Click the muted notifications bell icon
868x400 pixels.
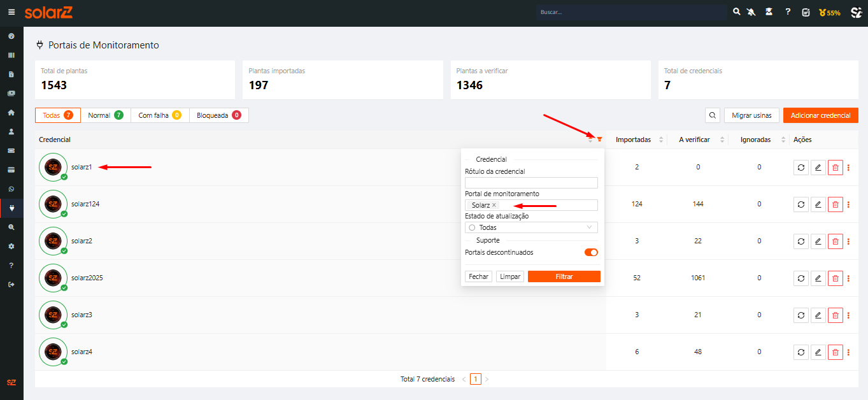click(x=752, y=12)
